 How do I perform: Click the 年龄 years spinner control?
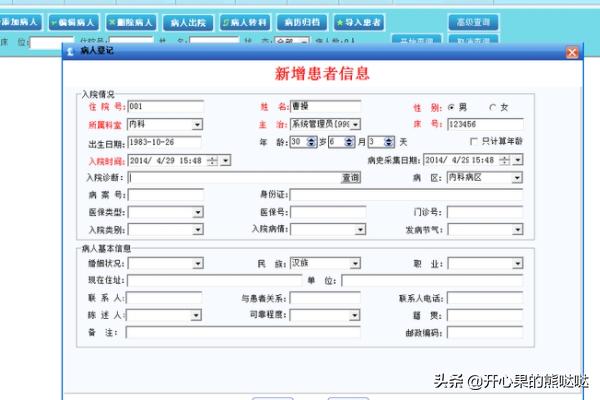point(310,142)
